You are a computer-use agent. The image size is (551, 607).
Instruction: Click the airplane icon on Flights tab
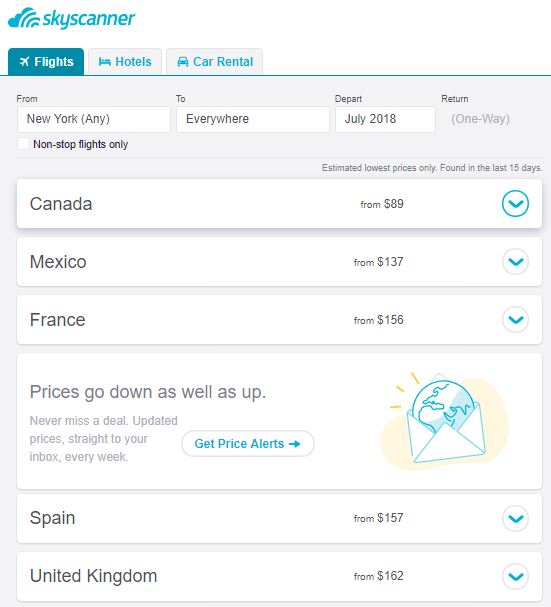tap(25, 62)
